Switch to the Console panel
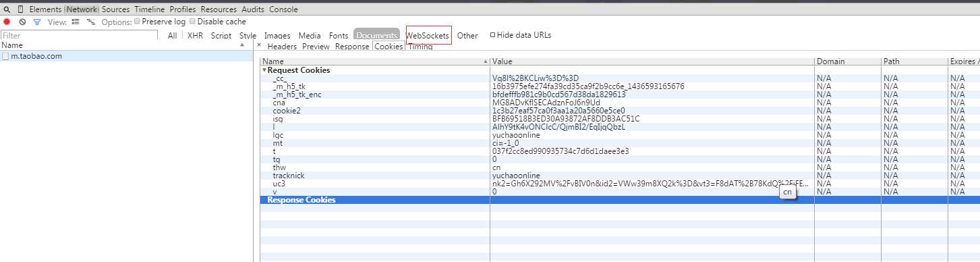Screen dimensions: 980x262 283,9
